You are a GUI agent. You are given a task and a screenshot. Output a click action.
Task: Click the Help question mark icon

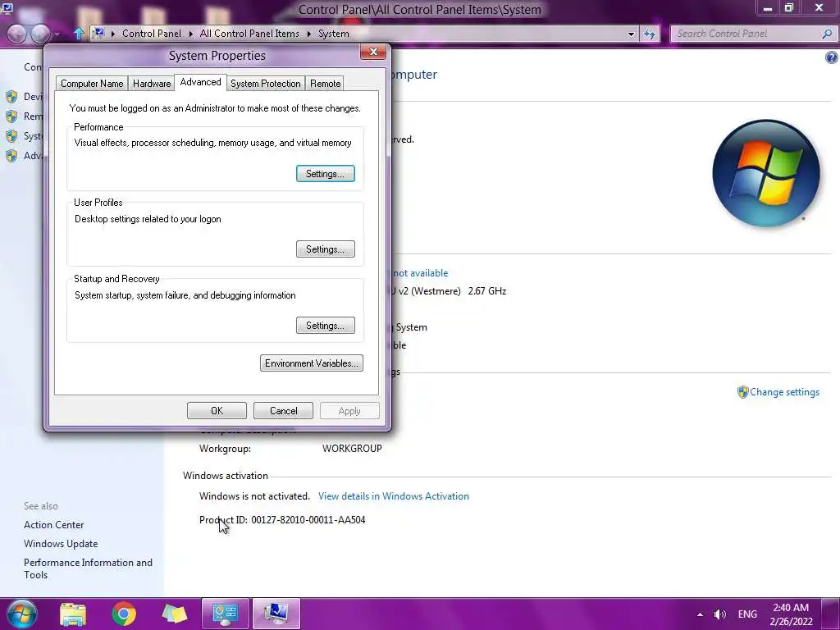832,57
